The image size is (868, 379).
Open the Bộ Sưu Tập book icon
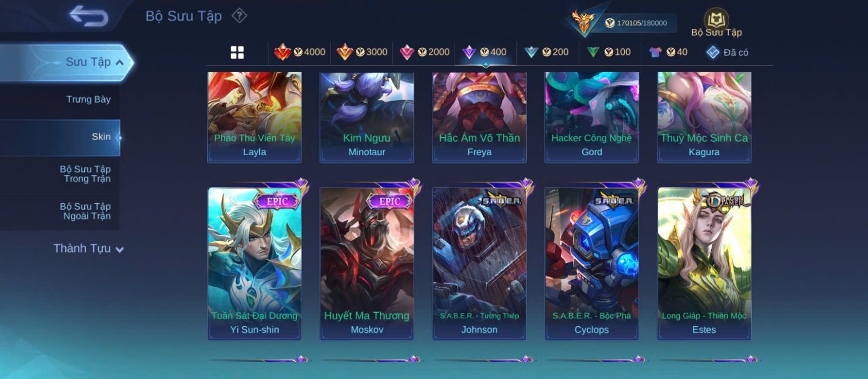(x=716, y=23)
